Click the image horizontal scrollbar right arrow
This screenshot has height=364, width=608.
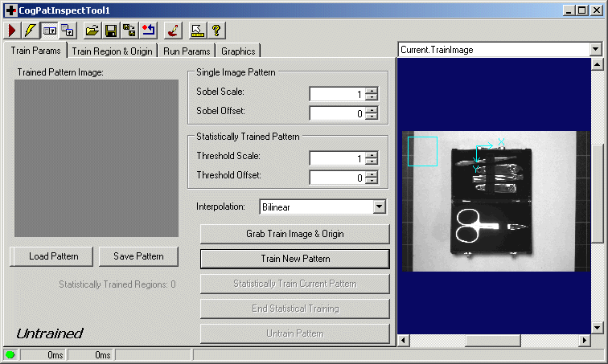click(585, 341)
